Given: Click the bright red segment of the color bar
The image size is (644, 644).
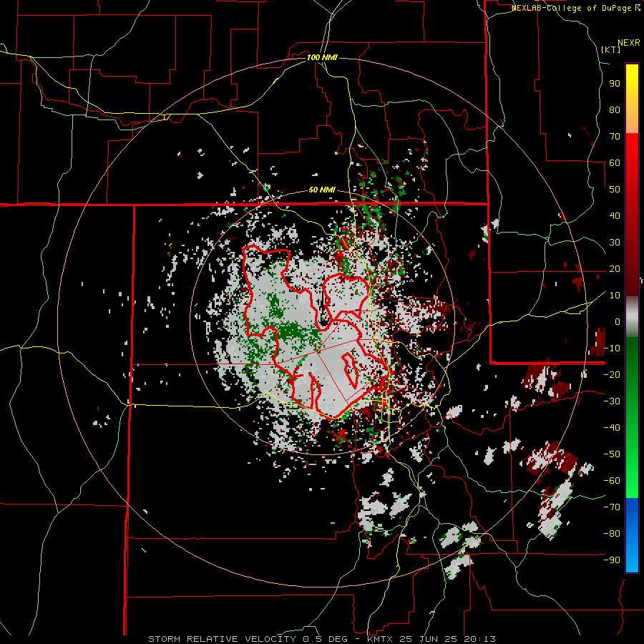Looking at the screenshot, I should (632, 152).
